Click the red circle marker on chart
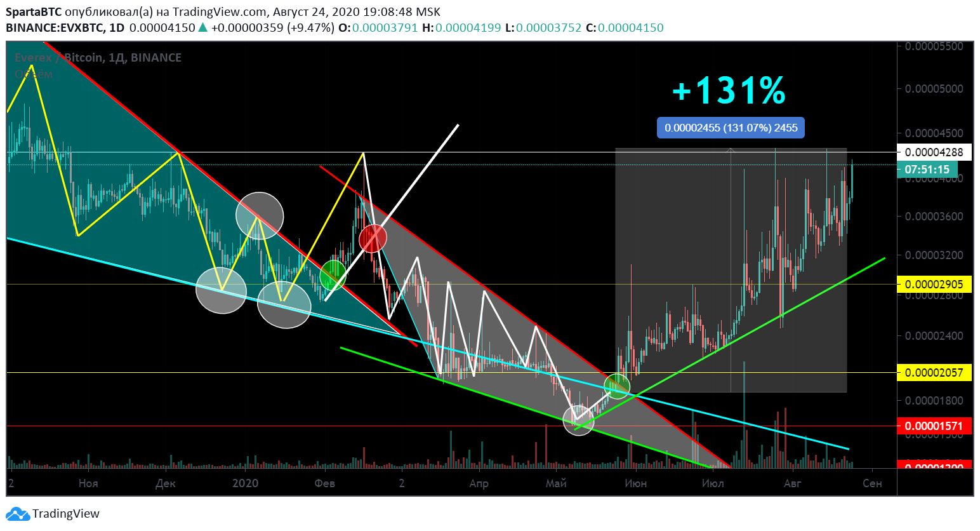Screen dimensions: 980x531 click(x=373, y=239)
